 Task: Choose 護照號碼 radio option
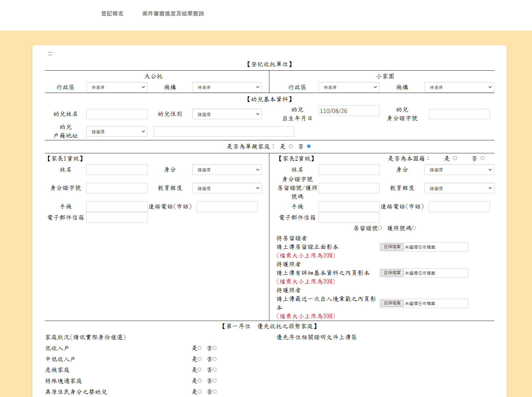pos(414,228)
